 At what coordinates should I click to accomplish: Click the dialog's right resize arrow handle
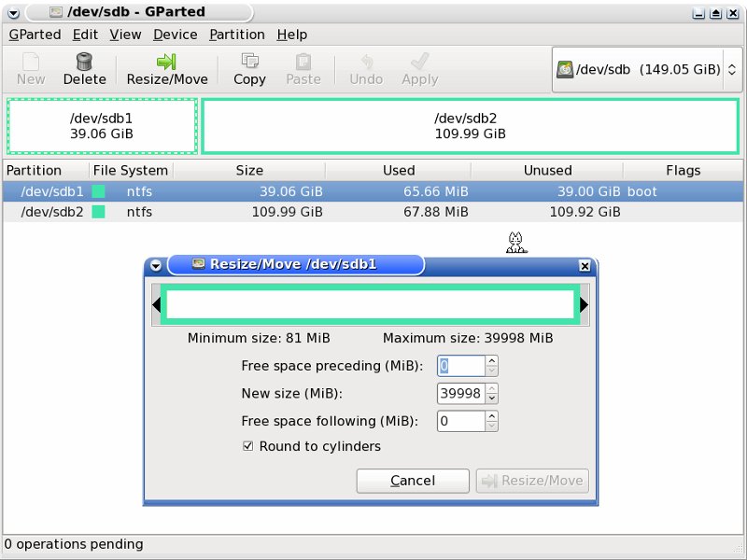tap(584, 305)
